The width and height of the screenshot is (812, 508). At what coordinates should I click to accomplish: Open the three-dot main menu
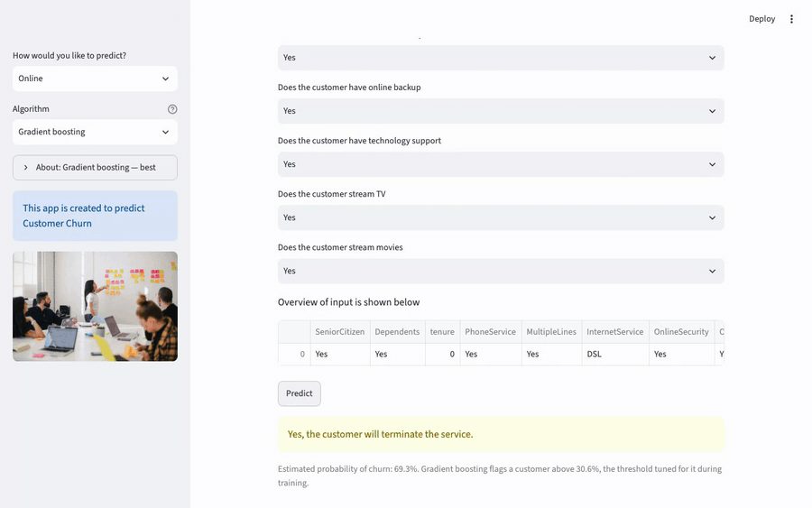click(x=790, y=19)
